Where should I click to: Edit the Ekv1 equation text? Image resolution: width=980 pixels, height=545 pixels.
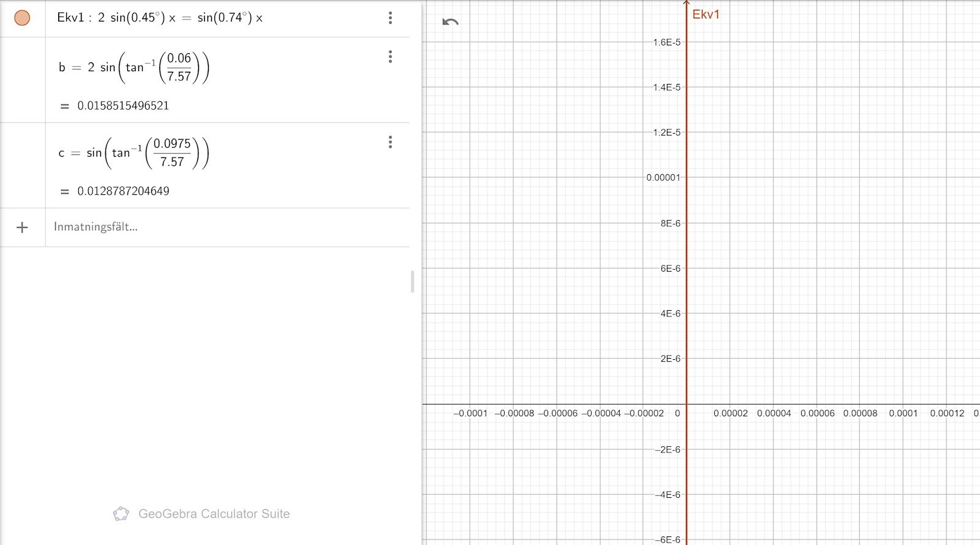coord(160,18)
